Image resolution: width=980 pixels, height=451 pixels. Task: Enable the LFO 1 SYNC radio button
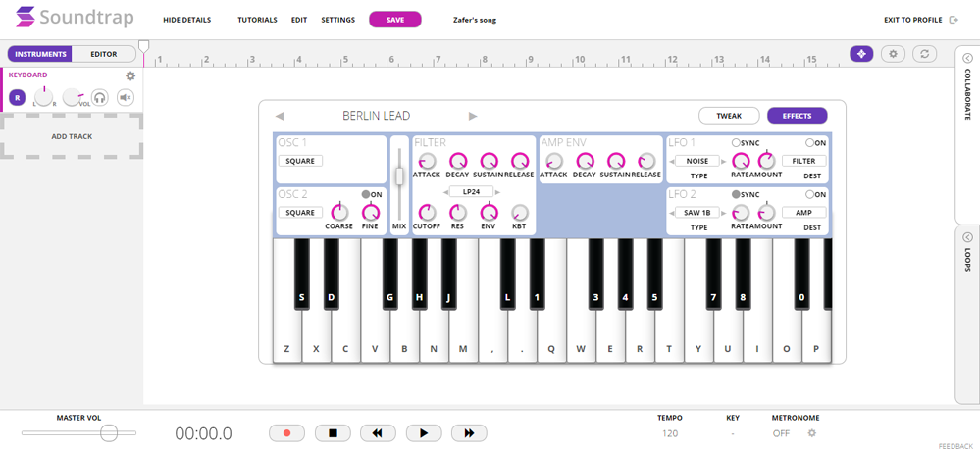(737, 142)
